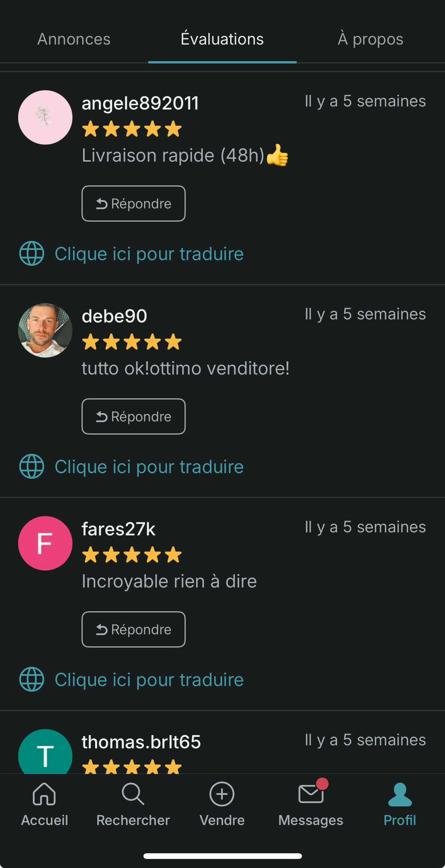Translate the "tutto ok!ottimo venditore!" review

(x=149, y=467)
